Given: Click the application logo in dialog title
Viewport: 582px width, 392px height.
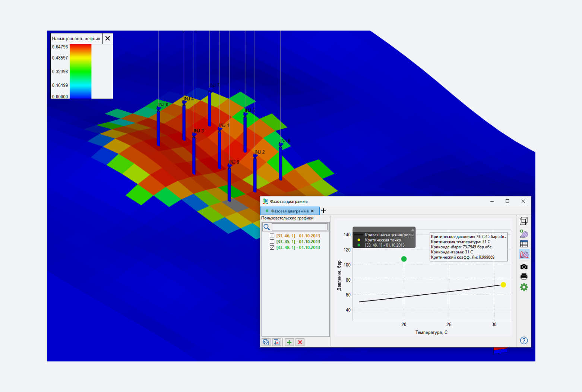Looking at the screenshot, I should [265, 201].
